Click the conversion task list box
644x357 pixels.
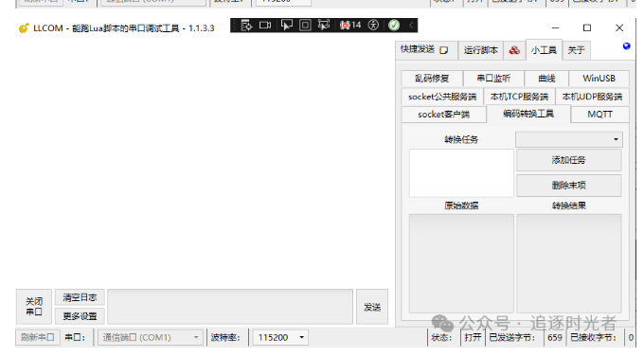point(461,173)
